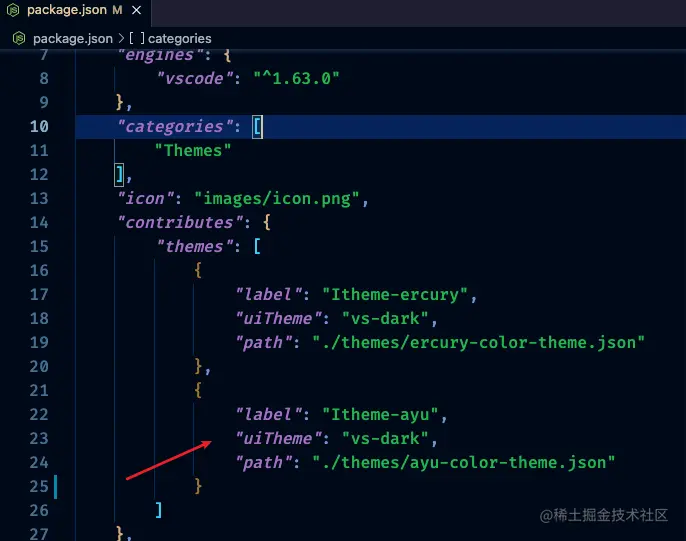Screen dimensions: 686x541
Task: Click the "categories" key on line 10
Action: pos(175,126)
